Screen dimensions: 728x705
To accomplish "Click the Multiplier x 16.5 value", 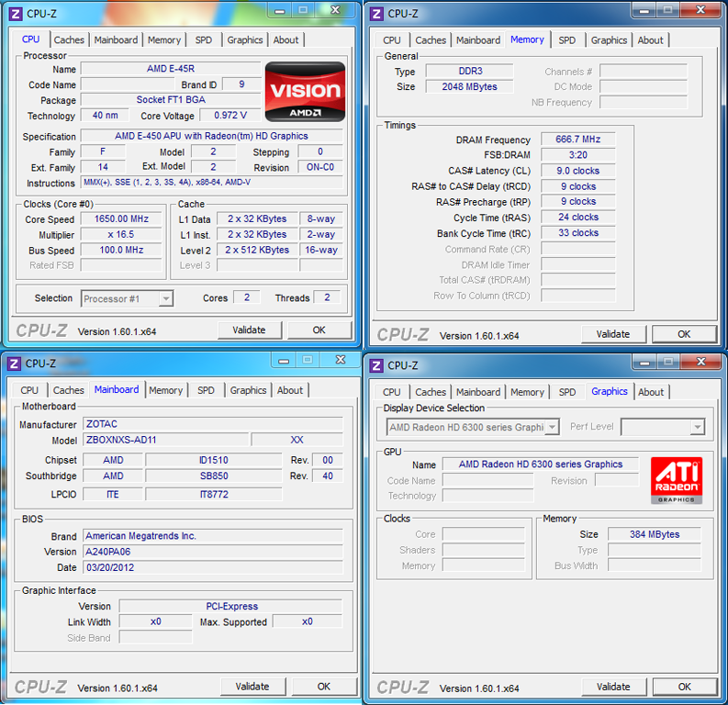I will [x=121, y=234].
